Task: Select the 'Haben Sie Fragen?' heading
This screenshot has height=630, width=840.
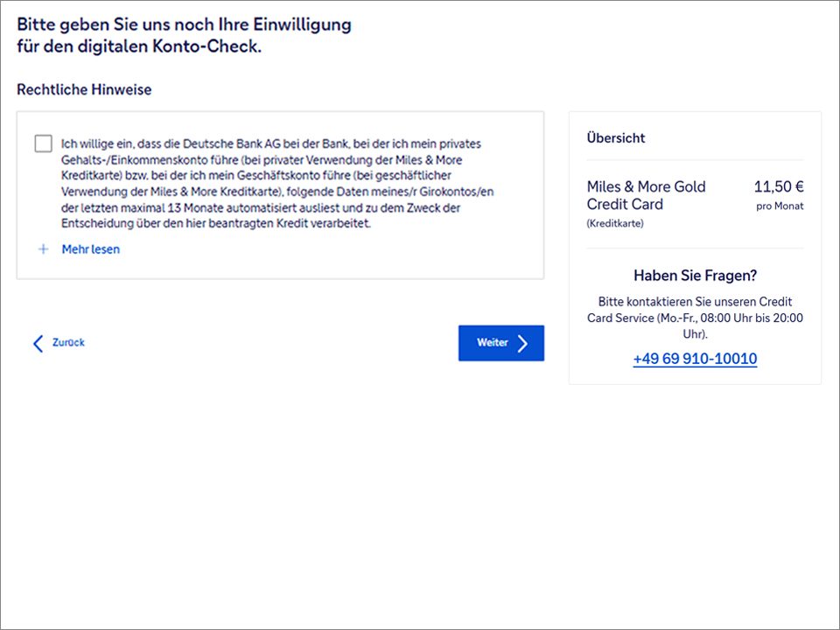Action: click(x=695, y=276)
